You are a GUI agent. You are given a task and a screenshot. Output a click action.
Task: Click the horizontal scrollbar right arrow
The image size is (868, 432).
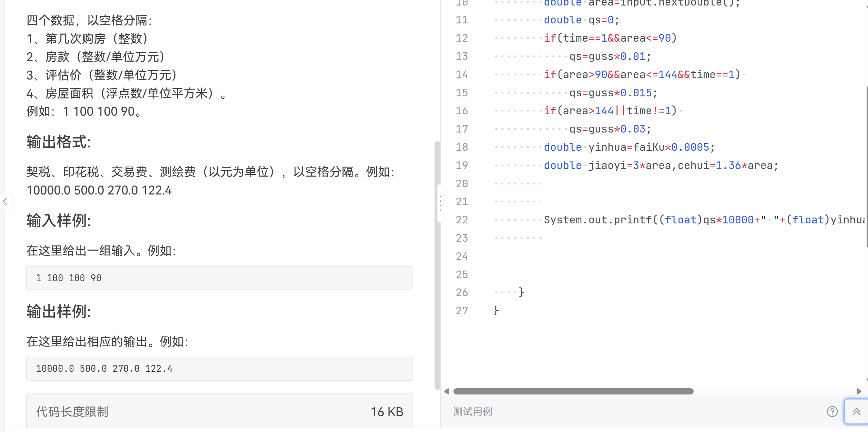[859, 391]
